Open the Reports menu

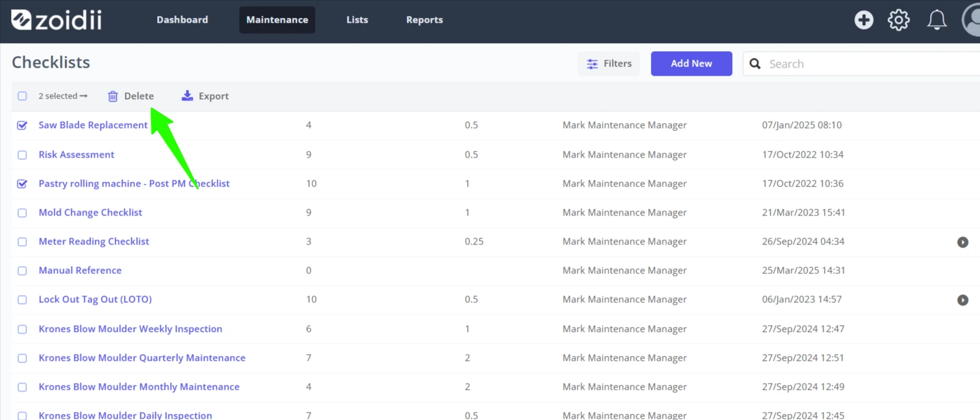[x=425, y=20]
